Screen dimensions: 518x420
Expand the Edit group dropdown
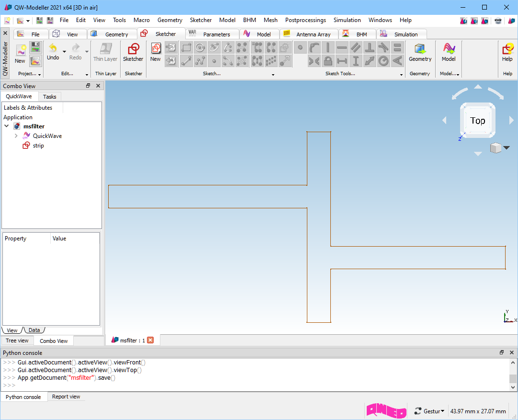pos(87,75)
